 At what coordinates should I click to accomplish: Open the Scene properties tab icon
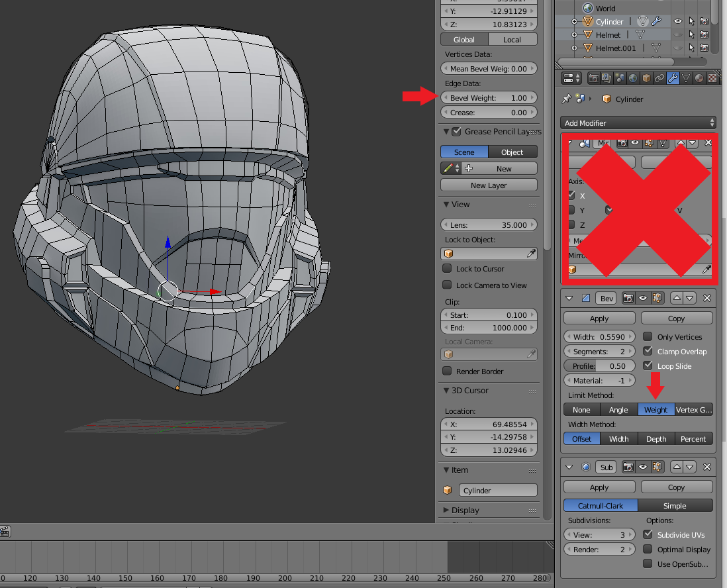620,78
